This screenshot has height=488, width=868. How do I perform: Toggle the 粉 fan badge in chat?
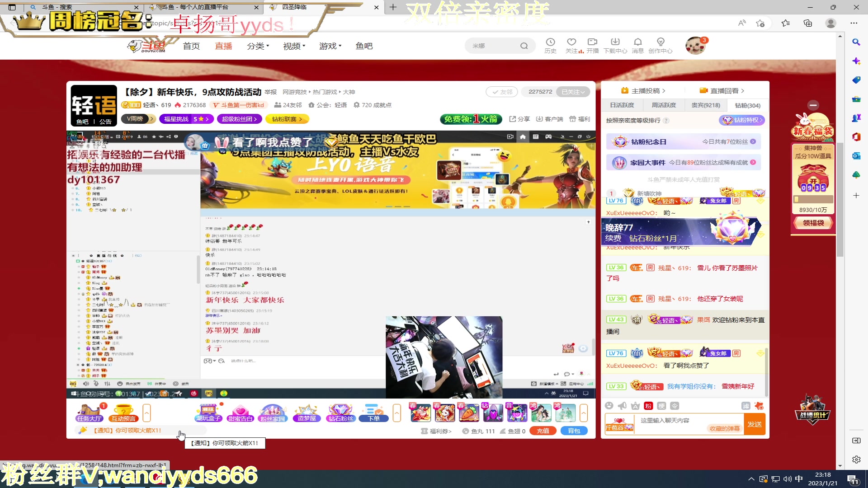648,406
